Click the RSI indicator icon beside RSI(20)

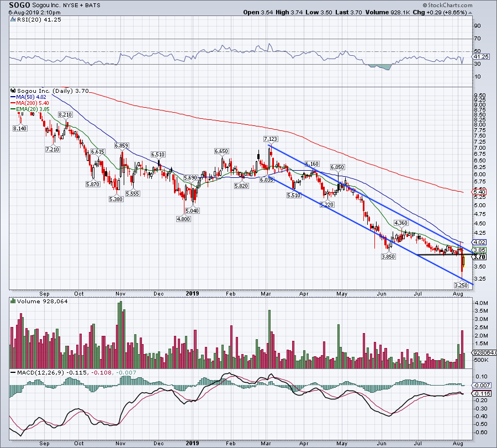point(13,20)
